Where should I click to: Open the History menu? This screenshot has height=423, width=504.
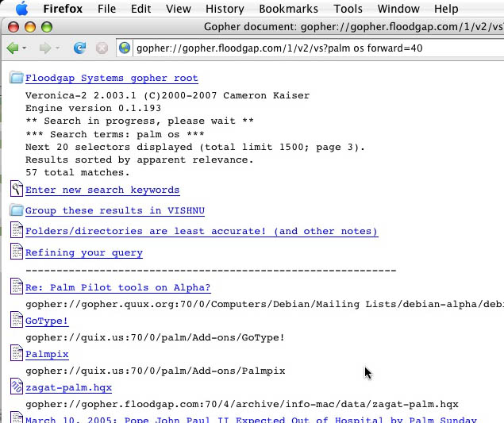(x=224, y=9)
